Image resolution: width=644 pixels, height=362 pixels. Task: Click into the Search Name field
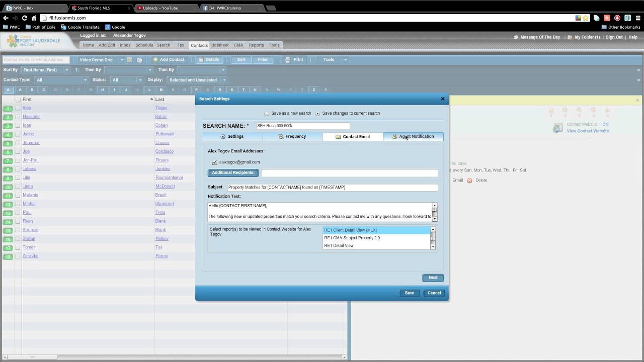tap(302, 126)
